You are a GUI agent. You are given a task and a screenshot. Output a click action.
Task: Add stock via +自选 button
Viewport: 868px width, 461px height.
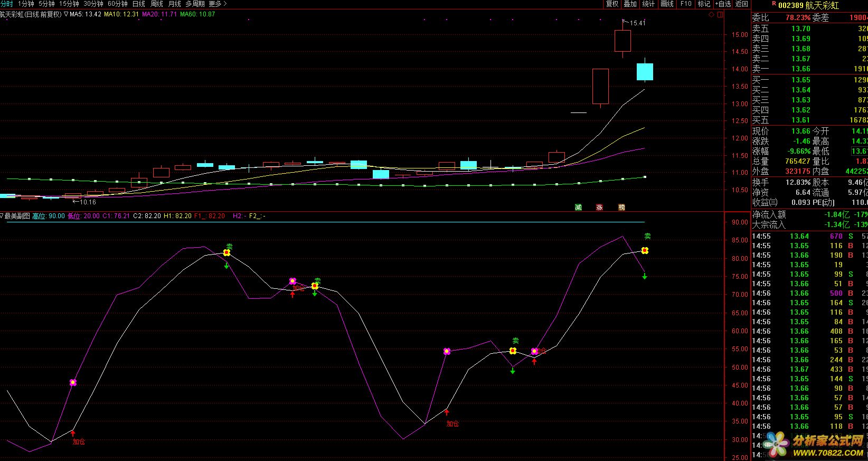(x=723, y=4)
